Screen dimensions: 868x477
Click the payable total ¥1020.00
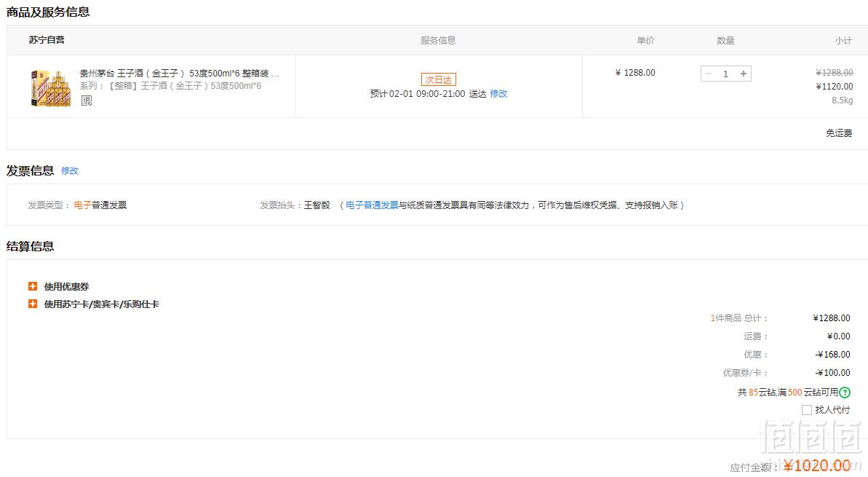817,466
